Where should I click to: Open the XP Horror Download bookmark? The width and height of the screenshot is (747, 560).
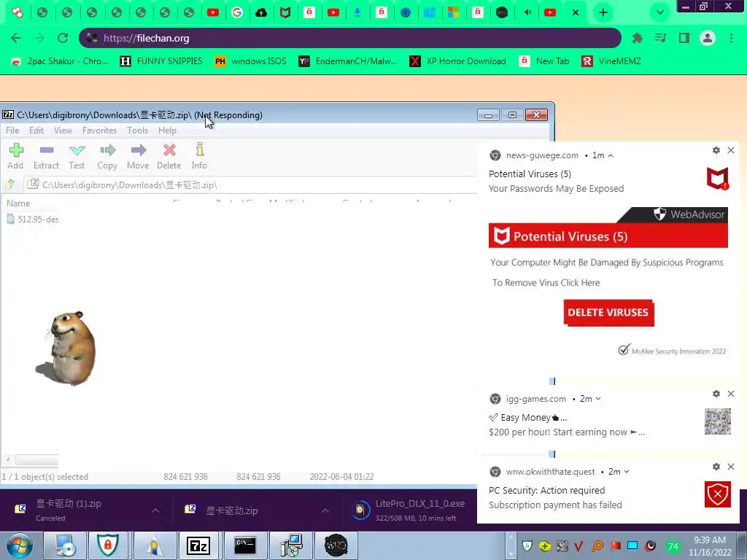[x=458, y=61]
